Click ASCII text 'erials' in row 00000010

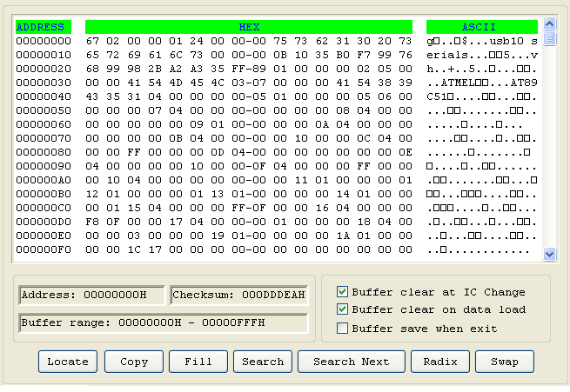[x=447, y=55]
